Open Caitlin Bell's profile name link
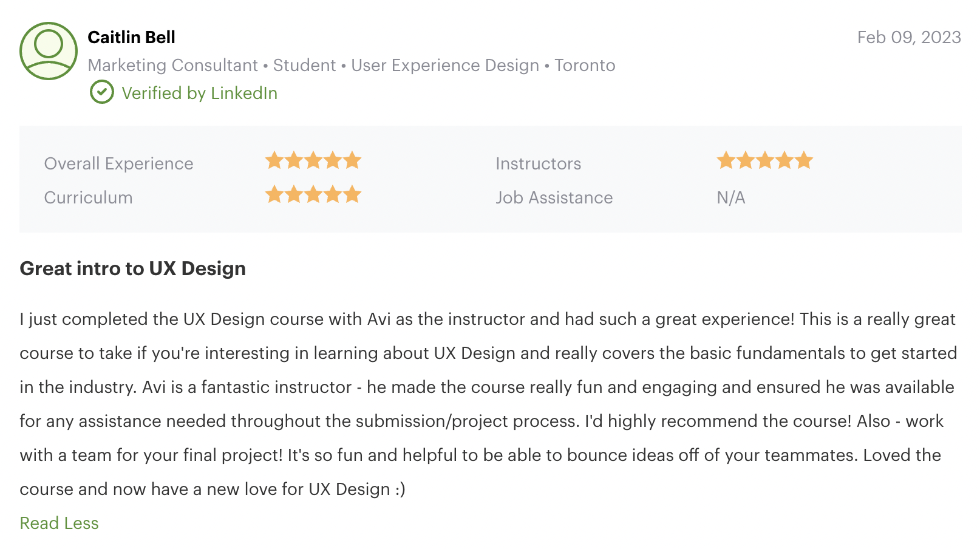The image size is (980, 549). (x=131, y=37)
